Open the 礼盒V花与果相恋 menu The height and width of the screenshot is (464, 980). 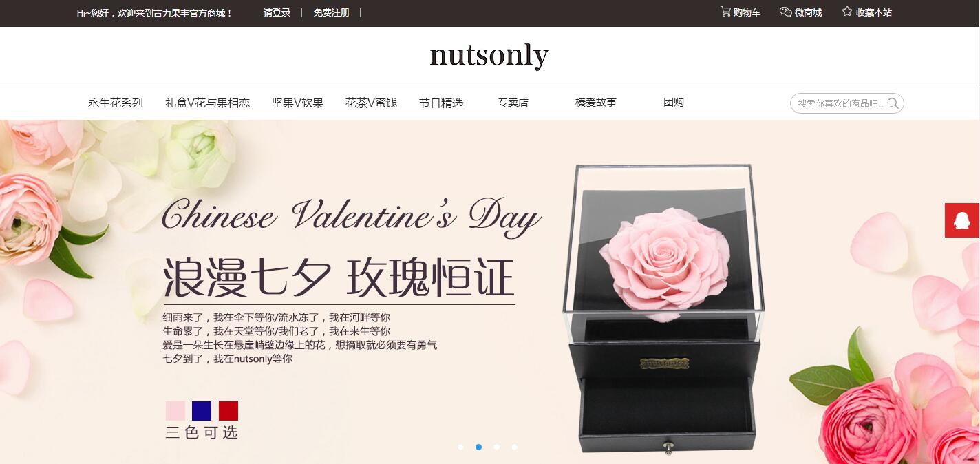click(207, 103)
